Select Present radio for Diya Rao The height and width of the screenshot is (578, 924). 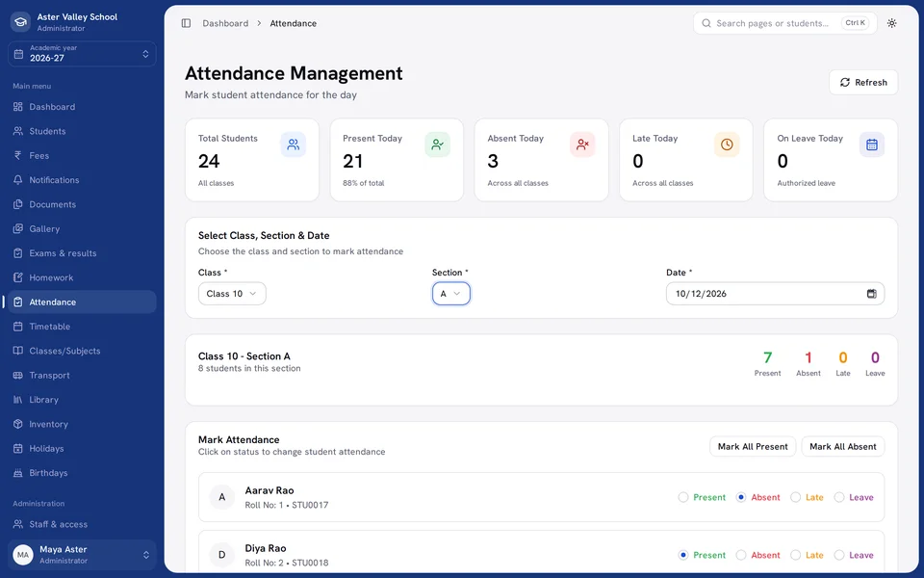(x=683, y=555)
